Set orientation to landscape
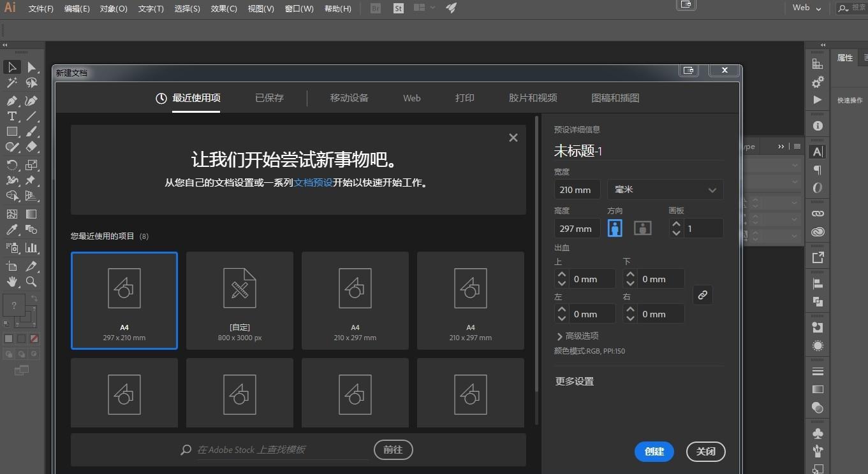The image size is (868, 474). 642,228
